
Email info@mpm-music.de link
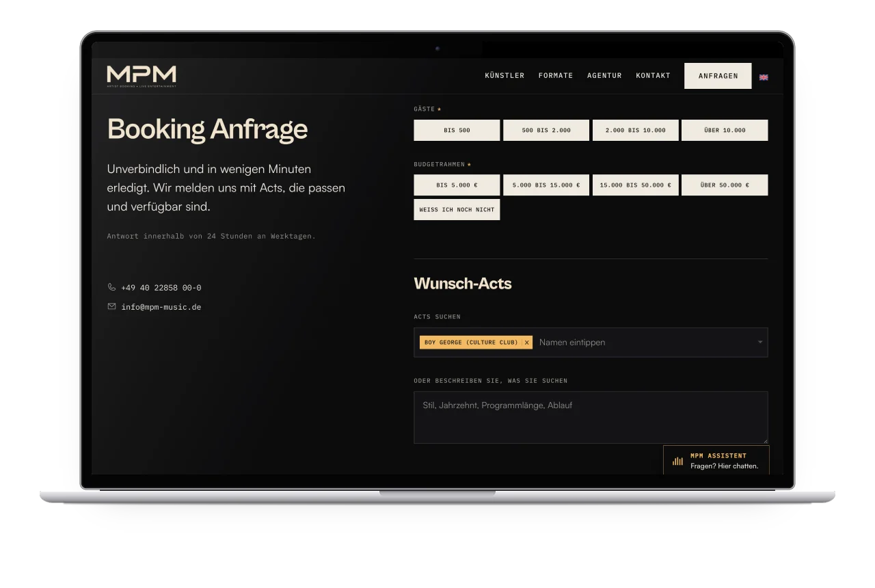click(161, 307)
